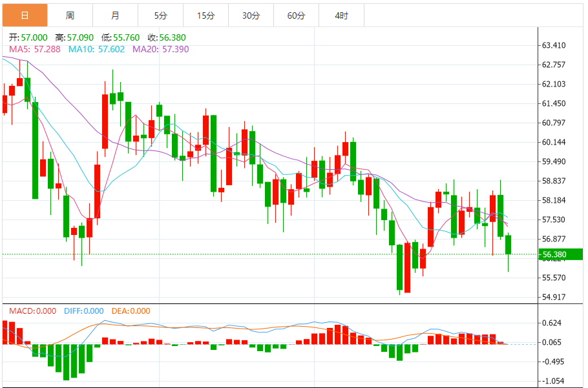Click the 56.877 price axis label
This screenshot has height=388, width=588.
554,239
